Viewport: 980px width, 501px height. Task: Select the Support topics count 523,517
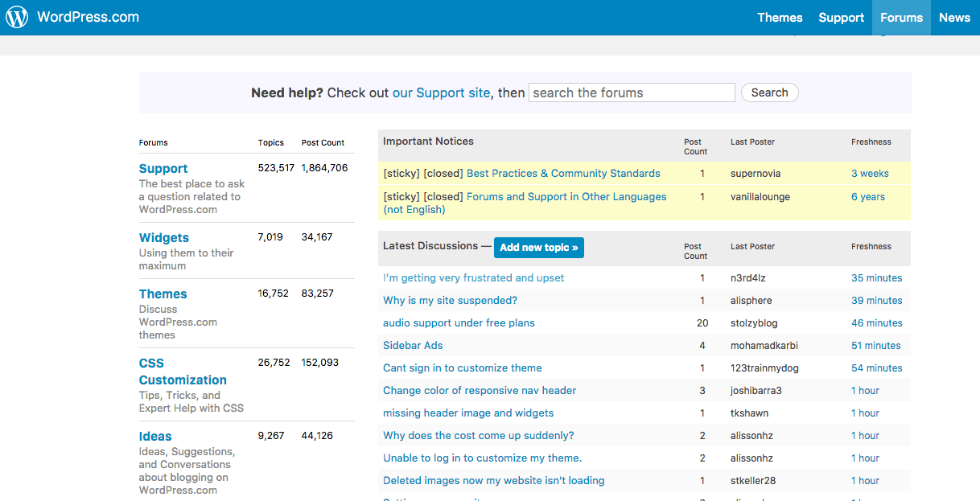pos(276,167)
